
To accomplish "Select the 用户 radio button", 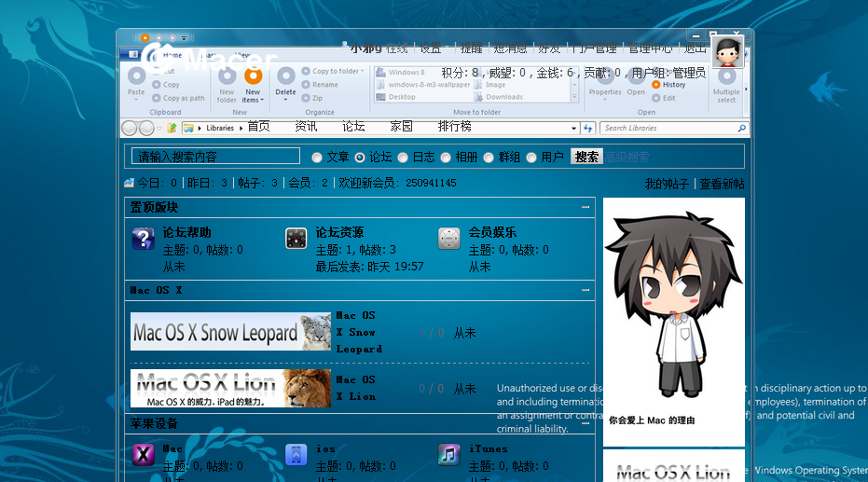I will pyautogui.click(x=531, y=158).
